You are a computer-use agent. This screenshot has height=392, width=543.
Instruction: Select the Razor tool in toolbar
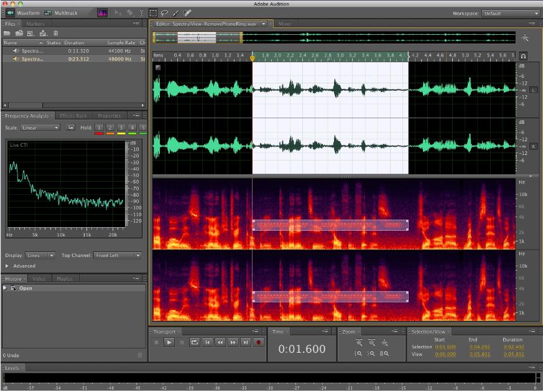pyautogui.click(x=130, y=13)
